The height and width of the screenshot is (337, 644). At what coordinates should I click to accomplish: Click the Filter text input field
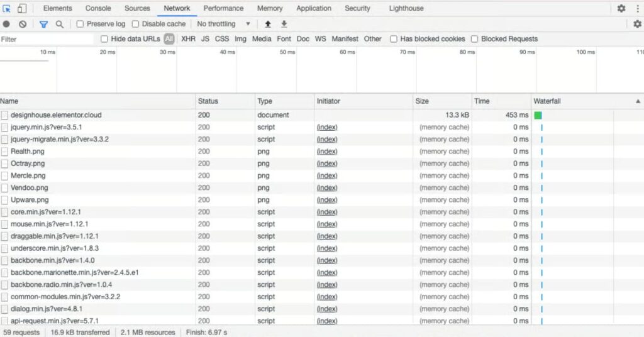(x=47, y=39)
